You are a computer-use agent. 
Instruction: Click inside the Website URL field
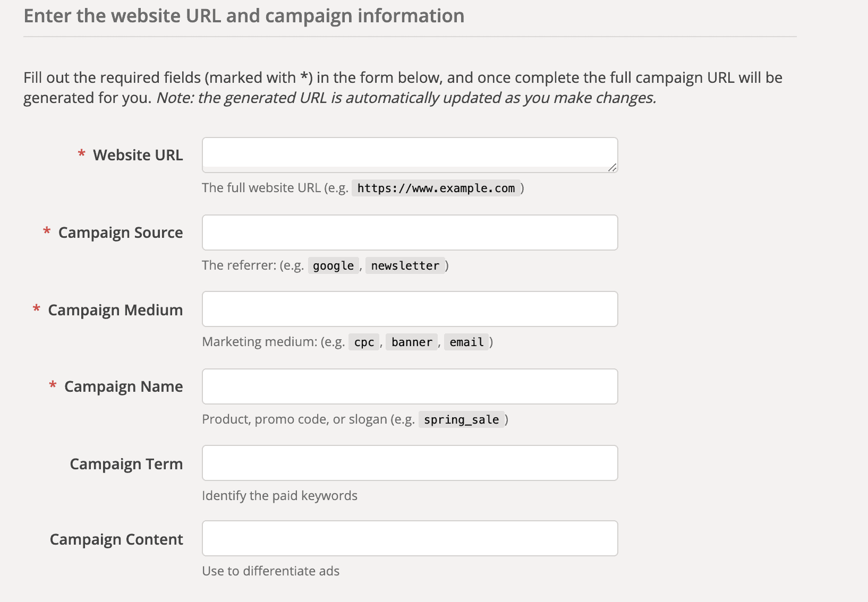pos(409,154)
